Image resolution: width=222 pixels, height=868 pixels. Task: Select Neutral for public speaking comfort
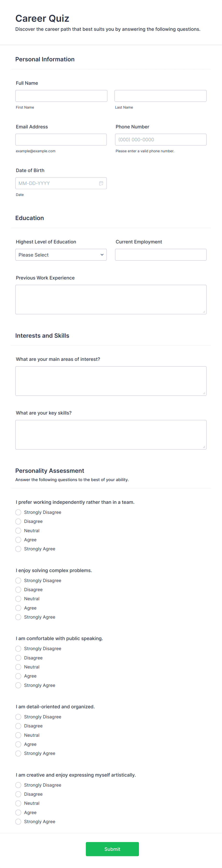(18, 667)
